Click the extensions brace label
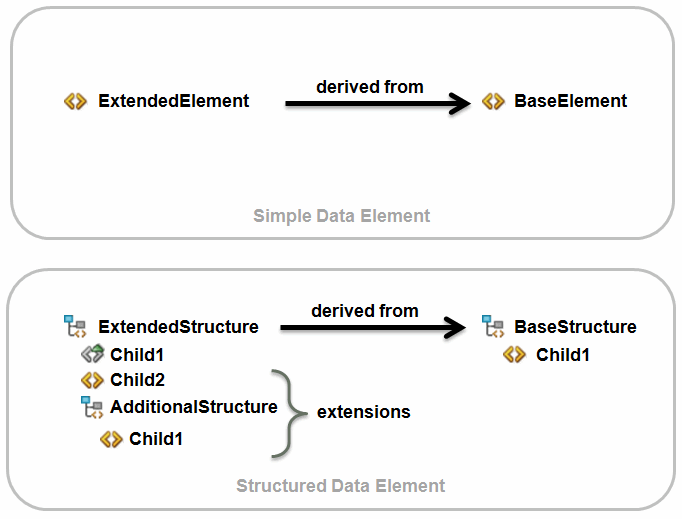Screen dimensions: 682x519 (x=364, y=412)
